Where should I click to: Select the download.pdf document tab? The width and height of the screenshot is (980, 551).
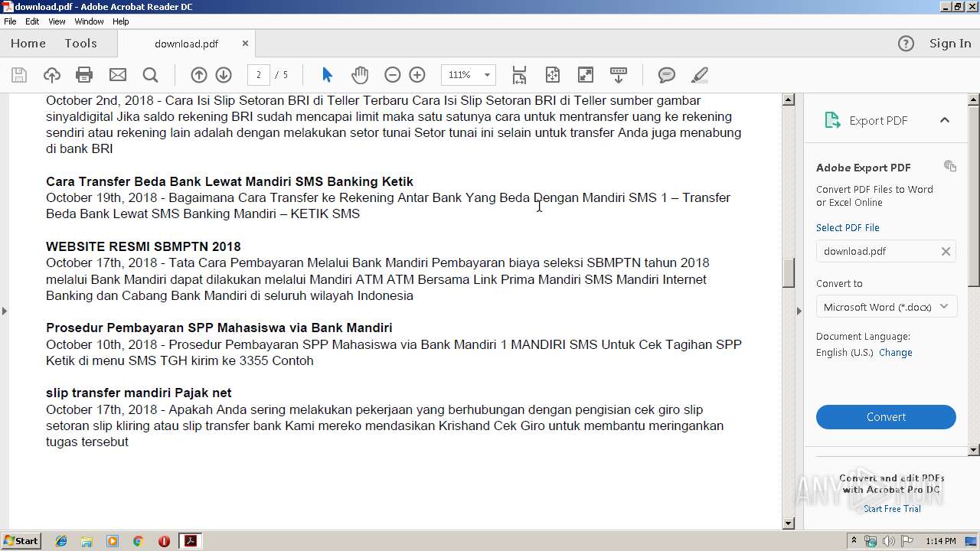coord(186,44)
